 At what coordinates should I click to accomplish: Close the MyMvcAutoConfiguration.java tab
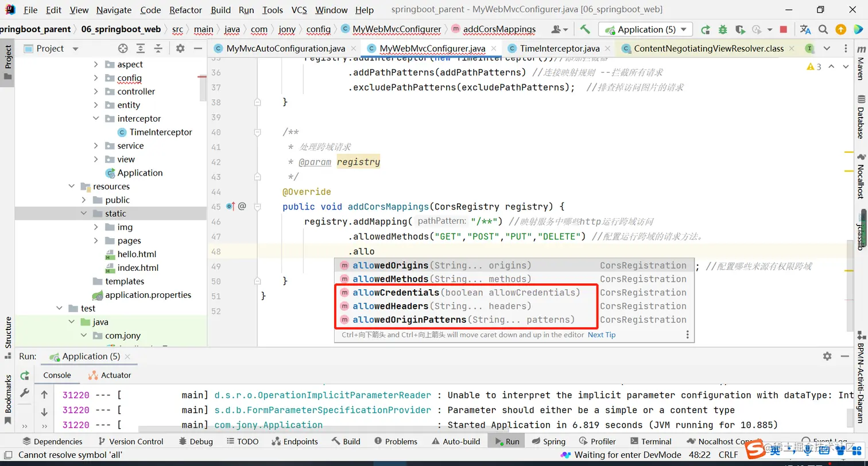point(352,49)
